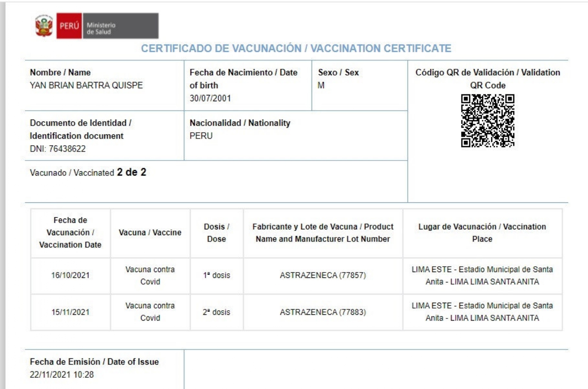Click the Peru coat of arms emblem
Screen dimensions: 588x389
[x=44, y=26]
